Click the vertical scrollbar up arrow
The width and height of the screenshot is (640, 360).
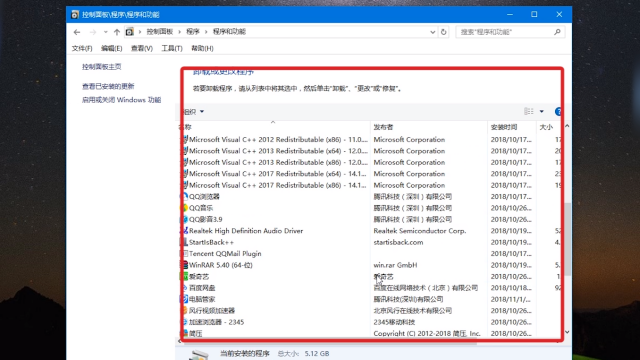click(x=567, y=126)
